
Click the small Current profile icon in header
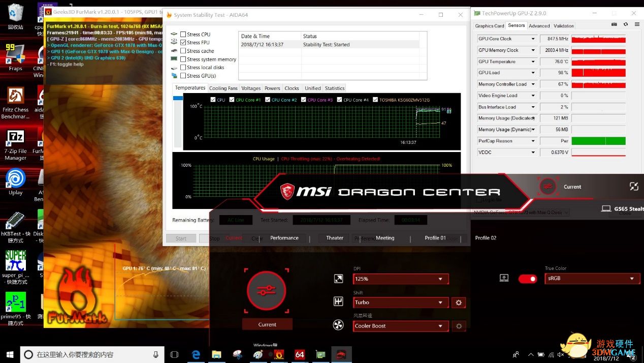tap(548, 187)
